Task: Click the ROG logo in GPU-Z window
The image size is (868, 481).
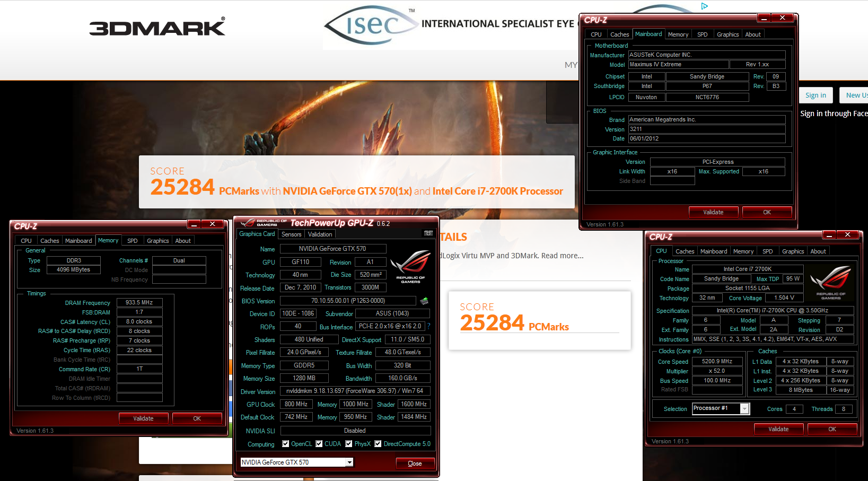Action: (410, 266)
